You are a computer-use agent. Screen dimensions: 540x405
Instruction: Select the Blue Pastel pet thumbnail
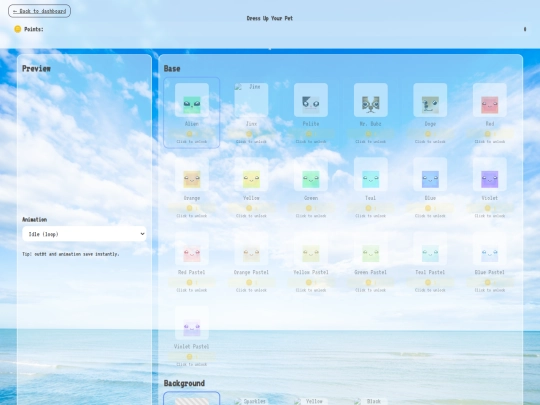tap(490, 249)
